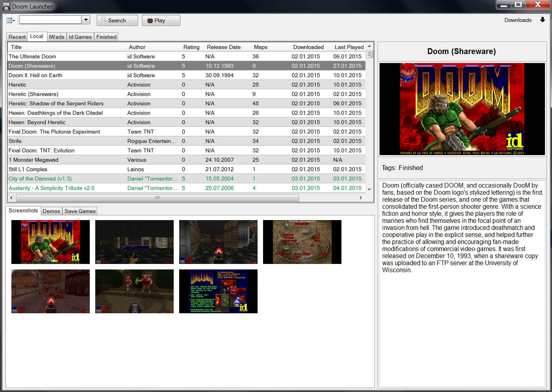Select Final Doom: TNT: Evilution row
The width and height of the screenshot is (552, 392).
pos(187,150)
